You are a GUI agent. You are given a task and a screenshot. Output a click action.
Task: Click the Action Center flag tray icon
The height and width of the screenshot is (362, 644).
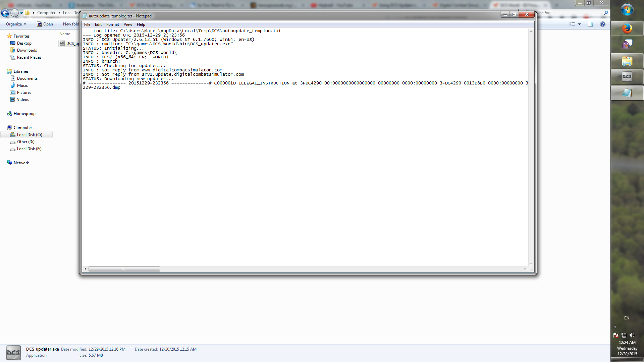coord(616,335)
